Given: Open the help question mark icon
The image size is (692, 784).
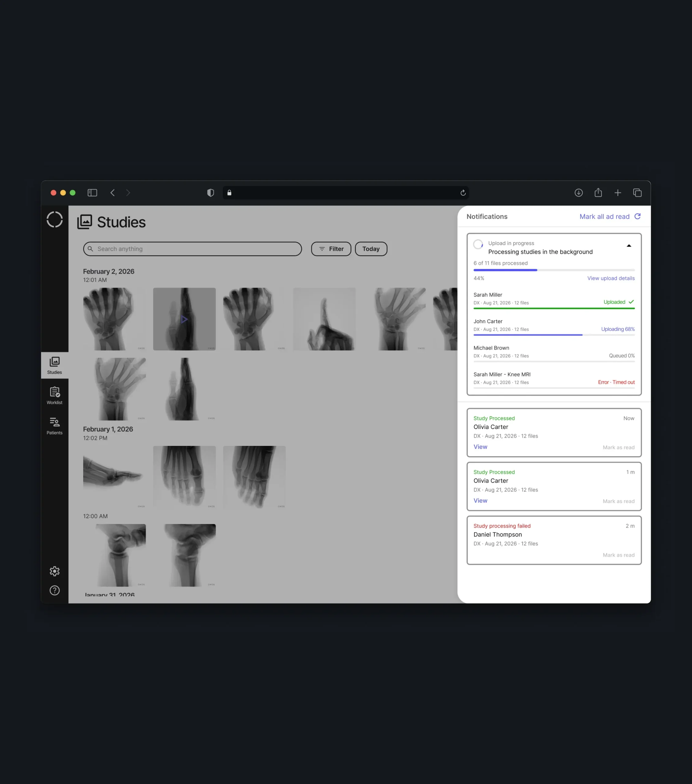Looking at the screenshot, I should (55, 590).
